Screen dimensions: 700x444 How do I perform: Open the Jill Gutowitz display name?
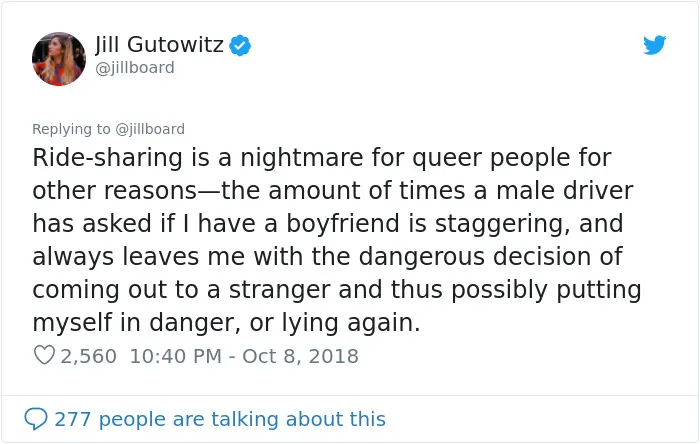(x=159, y=45)
